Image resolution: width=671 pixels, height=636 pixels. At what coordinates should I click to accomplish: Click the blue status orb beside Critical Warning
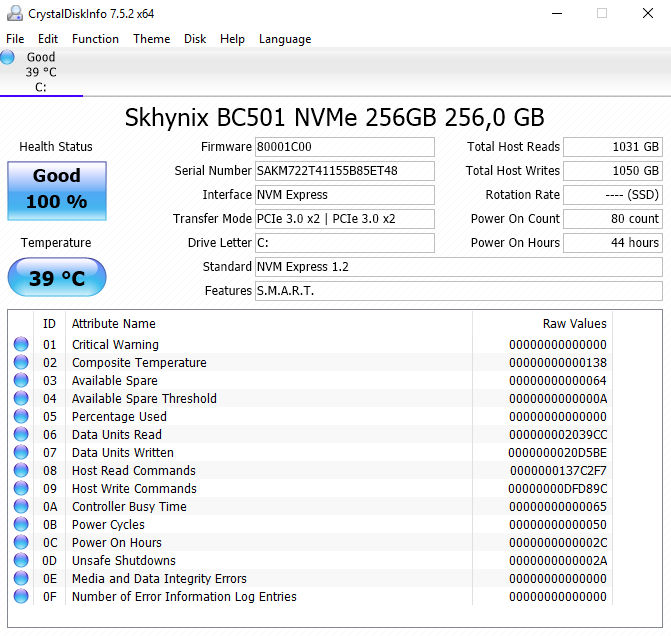click(x=21, y=345)
